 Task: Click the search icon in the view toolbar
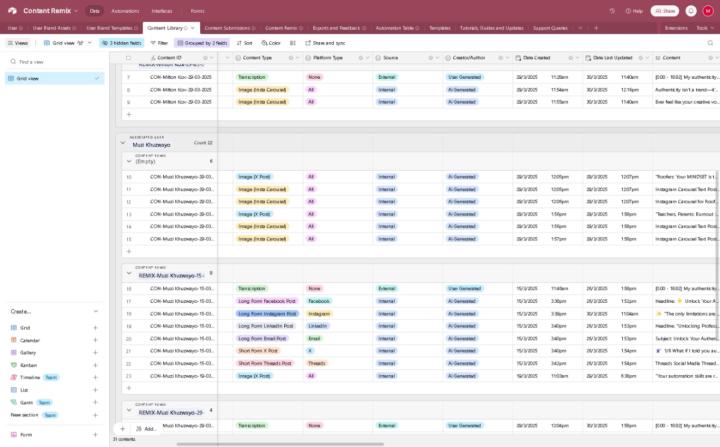coord(710,43)
